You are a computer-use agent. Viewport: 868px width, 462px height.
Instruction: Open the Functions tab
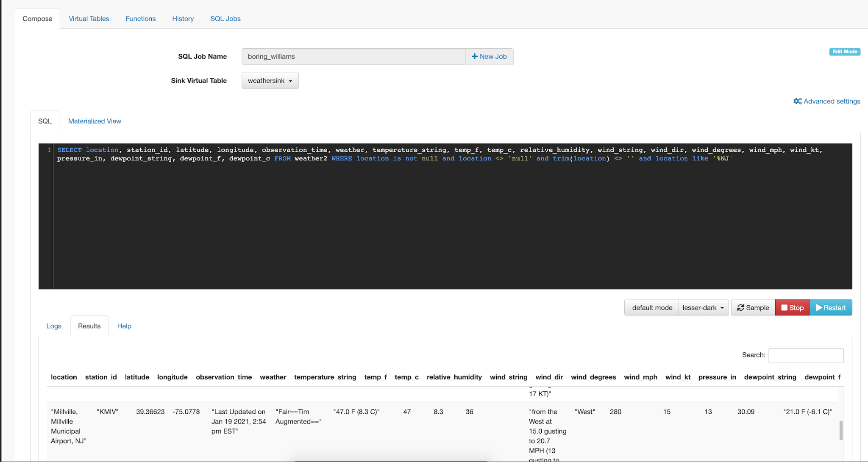[x=141, y=19]
